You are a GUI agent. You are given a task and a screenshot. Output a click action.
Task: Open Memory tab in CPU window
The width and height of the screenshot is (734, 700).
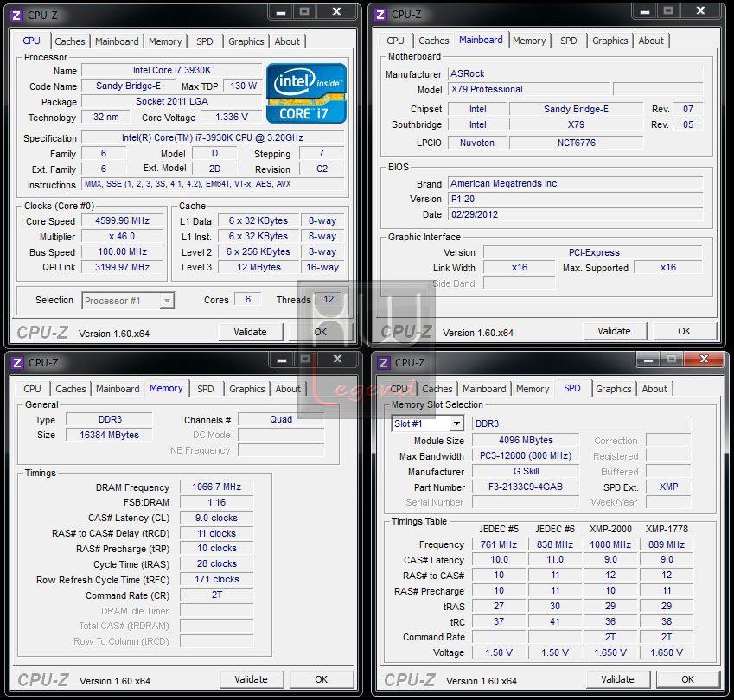(x=165, y=41)
